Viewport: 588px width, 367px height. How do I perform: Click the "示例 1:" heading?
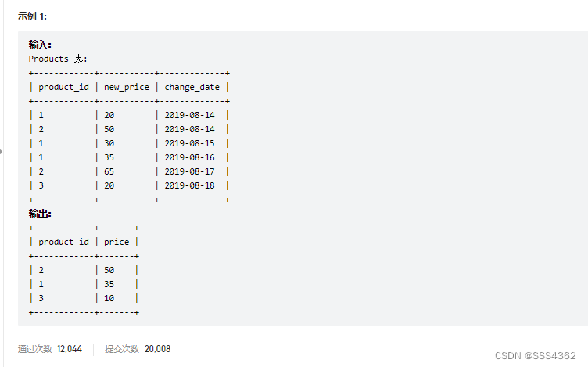(32, 16)
